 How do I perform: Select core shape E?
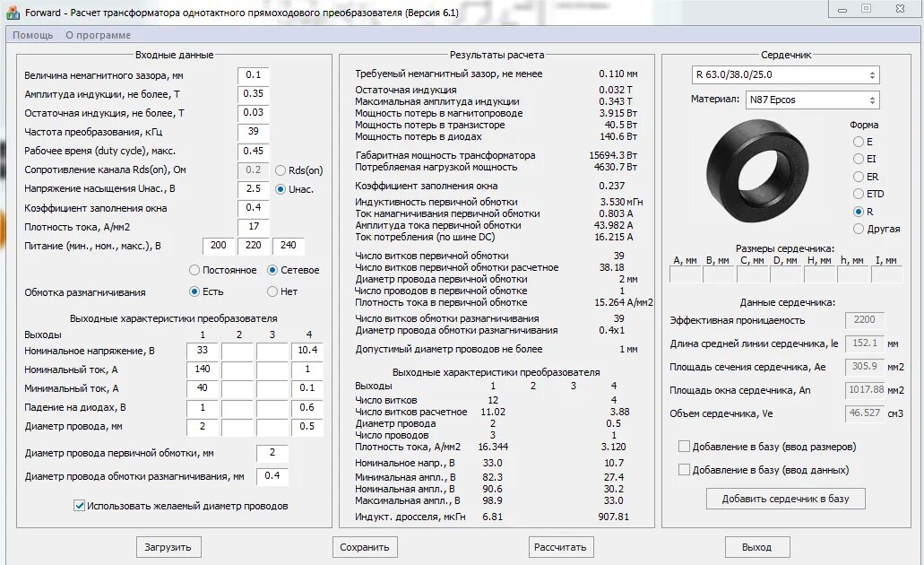[x=859, y=142]
